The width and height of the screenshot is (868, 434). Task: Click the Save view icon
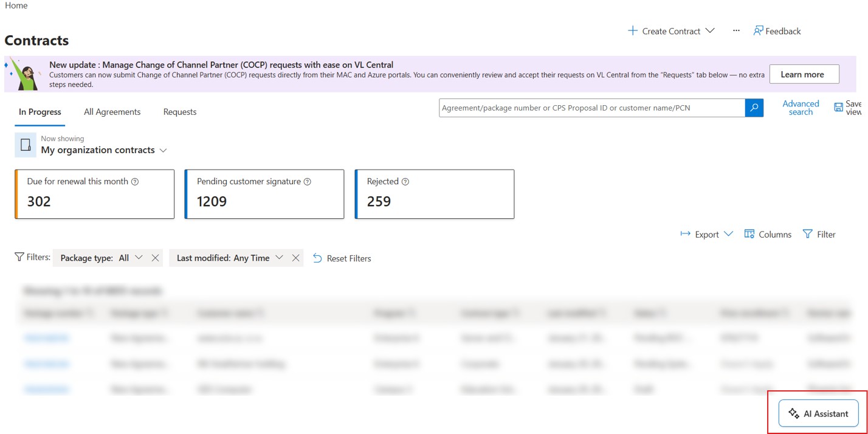coord(839,108)
